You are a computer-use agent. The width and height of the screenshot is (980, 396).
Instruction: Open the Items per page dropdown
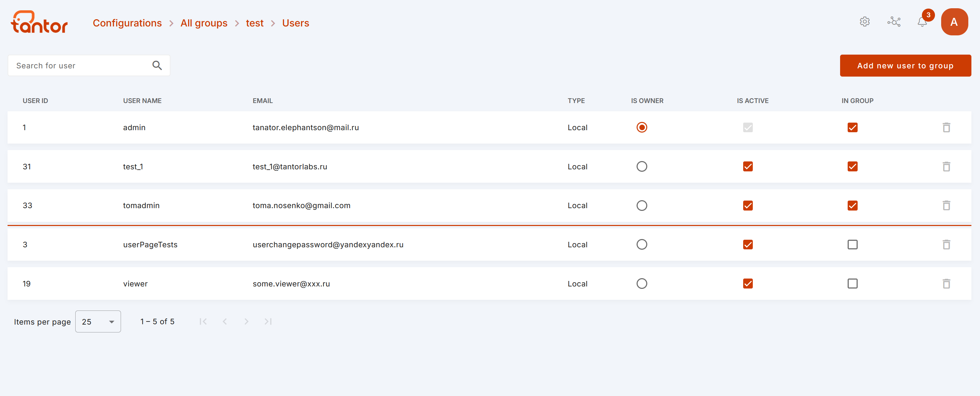tap(98, 321)
